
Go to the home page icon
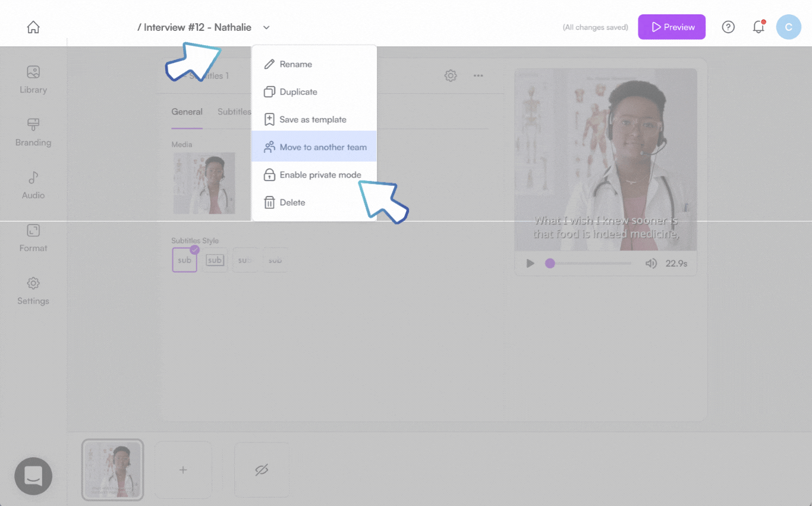[33, 27]
